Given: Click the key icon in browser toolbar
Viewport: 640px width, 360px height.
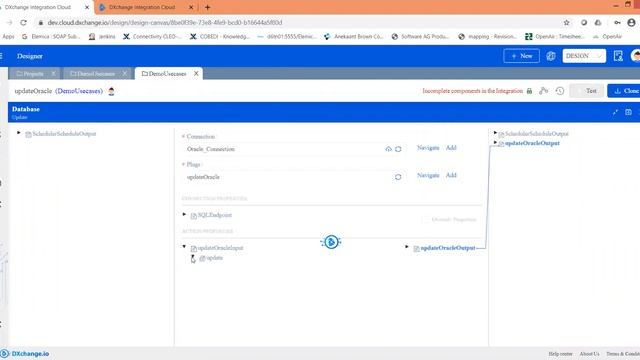Looking at the screenshot, I should point(617,23).
